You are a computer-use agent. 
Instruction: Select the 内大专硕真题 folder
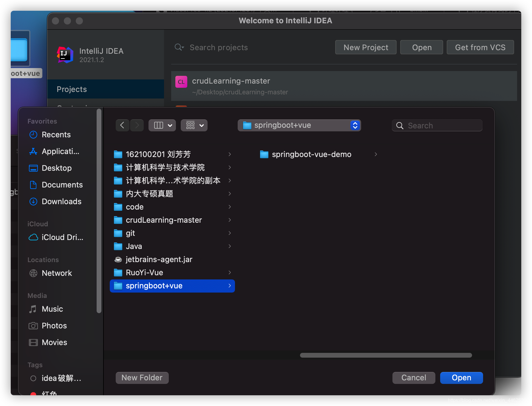coord(172,194)
